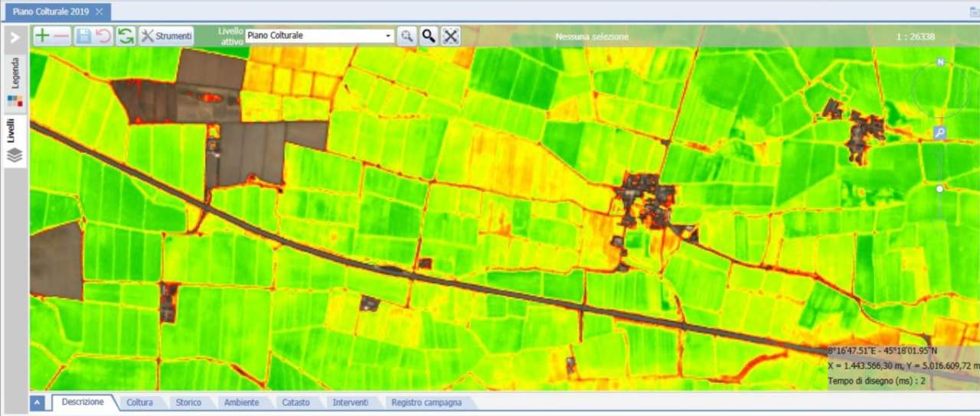Expand the bottom details panel arrow
This screenshot has width=980, height=416.
pos(38,403)
